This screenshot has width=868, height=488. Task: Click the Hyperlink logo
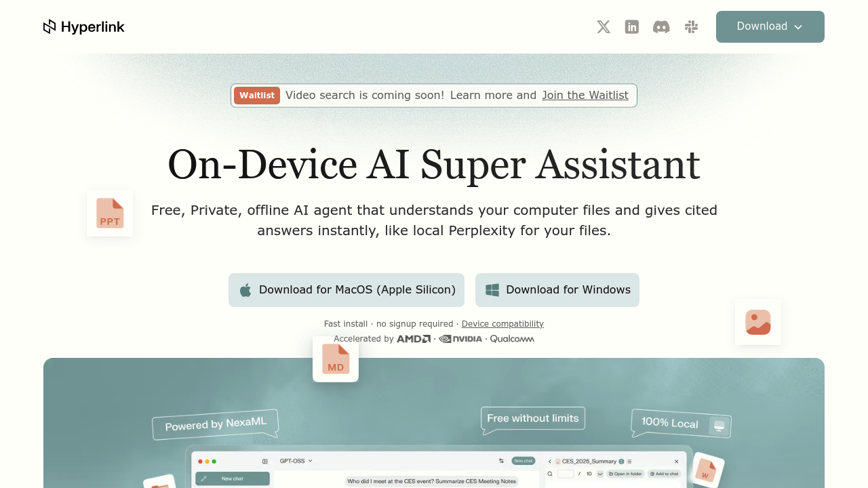[83, 26]
